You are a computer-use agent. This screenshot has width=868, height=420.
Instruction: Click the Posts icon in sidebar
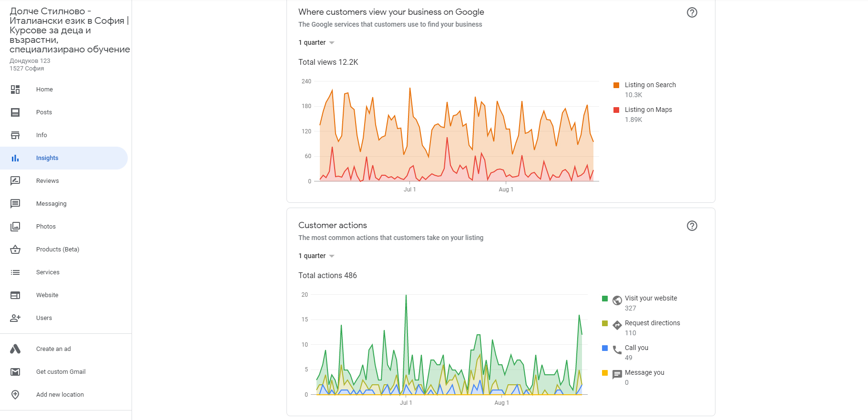click(x=15, y=112)
